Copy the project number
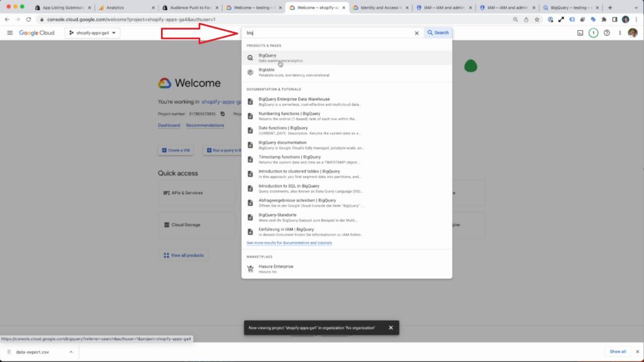This screenshot has height=362, width=644. (x=223, y=114)
